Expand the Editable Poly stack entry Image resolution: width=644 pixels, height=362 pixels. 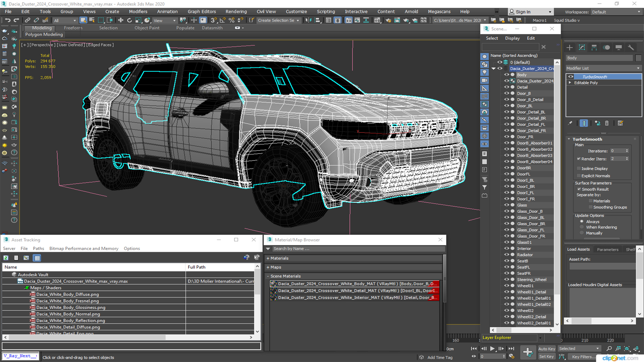click(570, 83)
